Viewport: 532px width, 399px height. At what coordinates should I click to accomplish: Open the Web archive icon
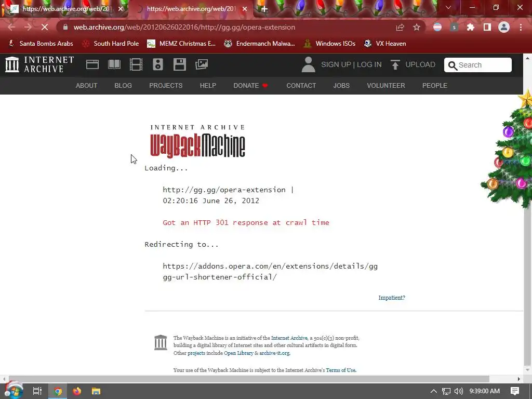point(92,64)
